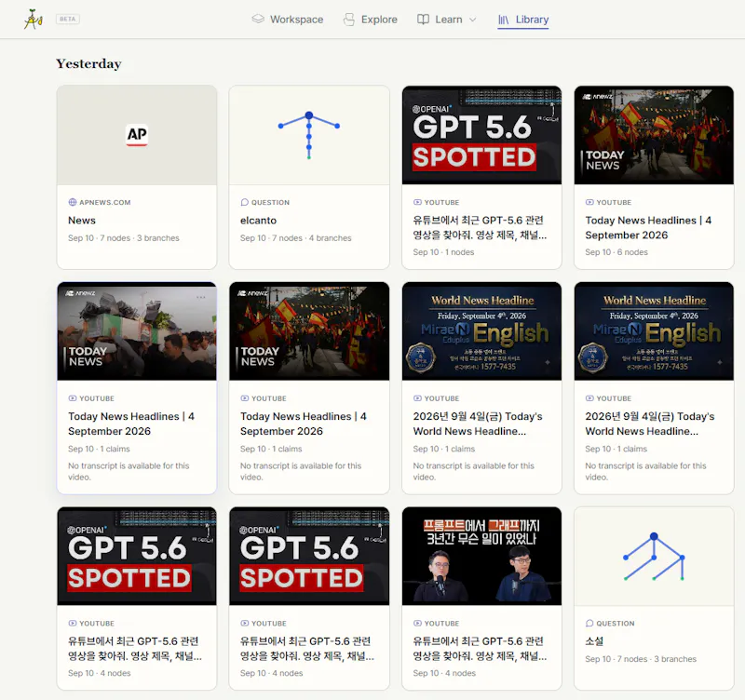The height and width of the screenshot is (700, 745).
Task: Click the Learn book icon
Action: [x=423, y=19]
